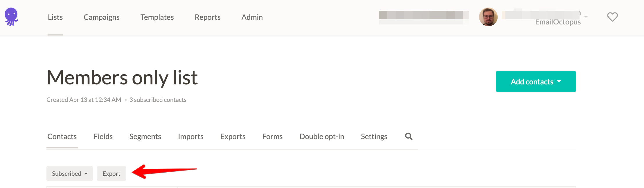Image resolution: width=644 pixels, height=188 pixels.
Task: Open Campaigns in the top navigation
Action: 102,17
